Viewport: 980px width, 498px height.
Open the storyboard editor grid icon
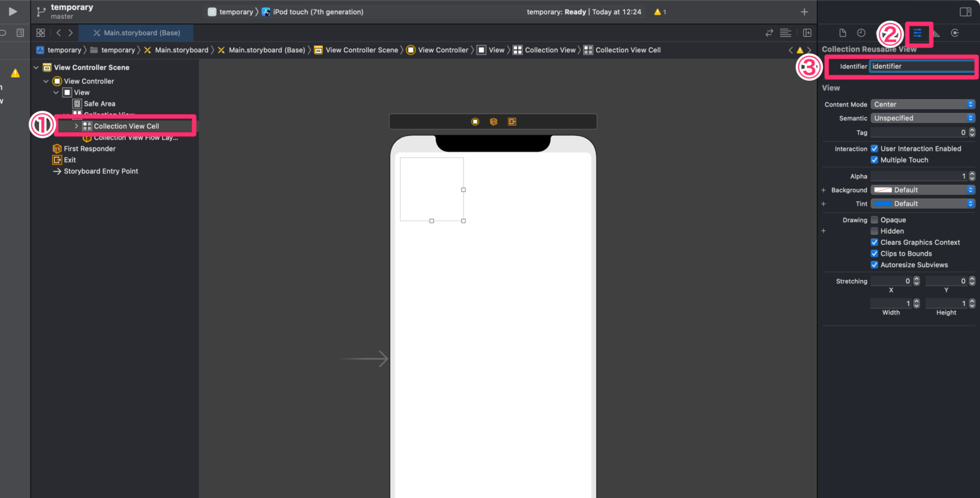click(x=40, y=33)
